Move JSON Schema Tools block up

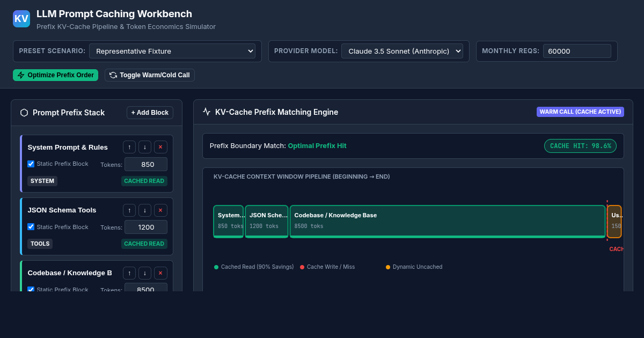[x=129, y=210]
